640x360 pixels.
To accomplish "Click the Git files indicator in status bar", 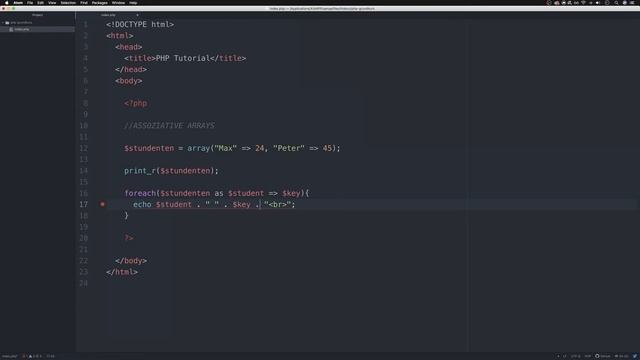I will click(621, 356).
